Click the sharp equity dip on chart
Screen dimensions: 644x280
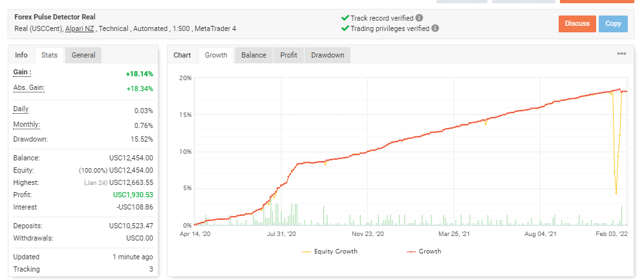616,193
